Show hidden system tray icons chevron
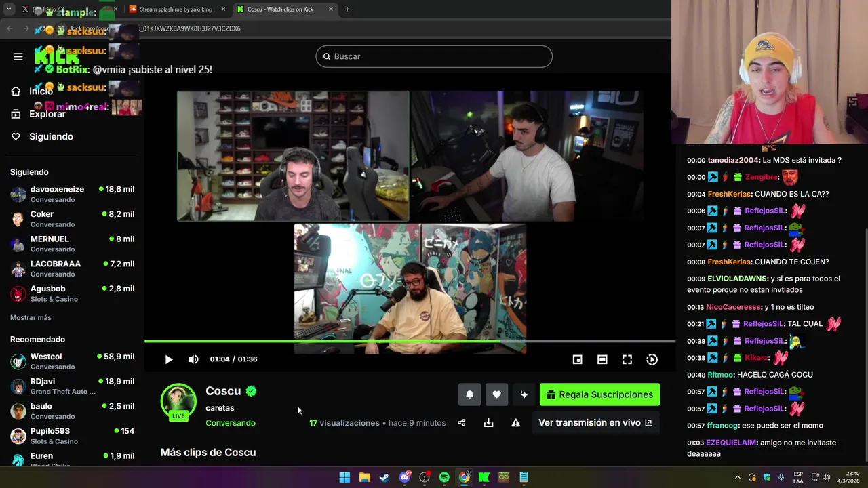The image size is (868, 488). [738, 477]
